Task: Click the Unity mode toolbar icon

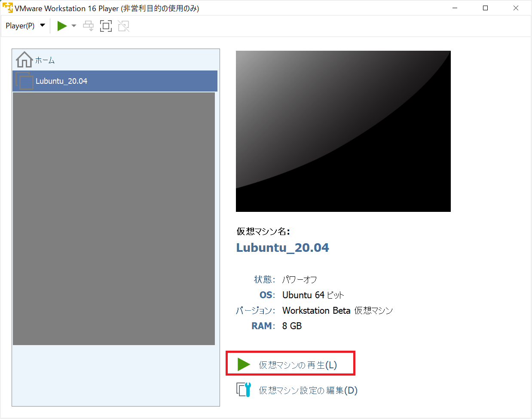Action: coord(124,26)
